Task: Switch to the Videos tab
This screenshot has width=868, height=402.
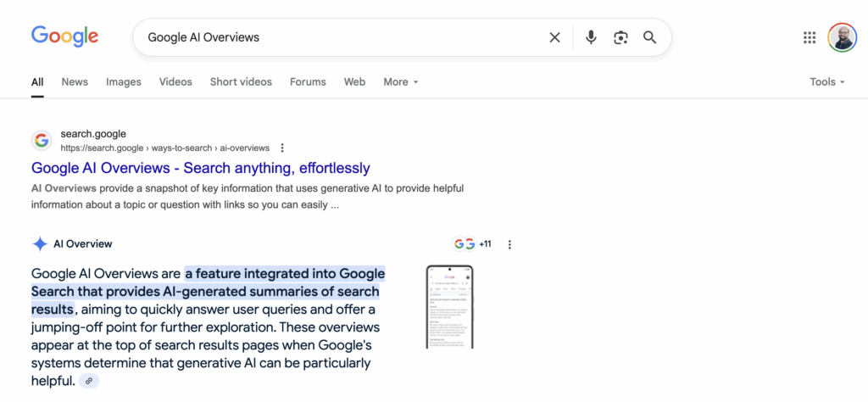Action: tap(175, 82)
